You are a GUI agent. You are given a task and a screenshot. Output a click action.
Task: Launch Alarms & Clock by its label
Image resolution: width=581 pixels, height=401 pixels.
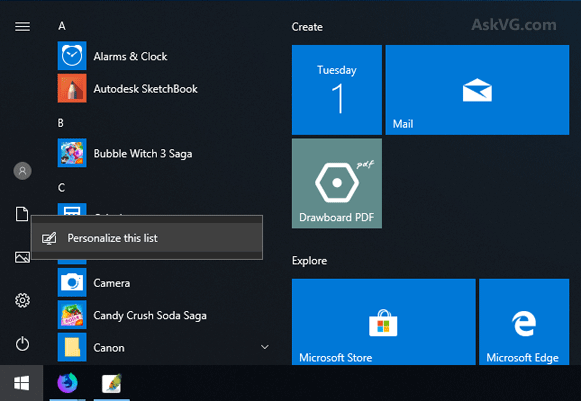(130, 56)
